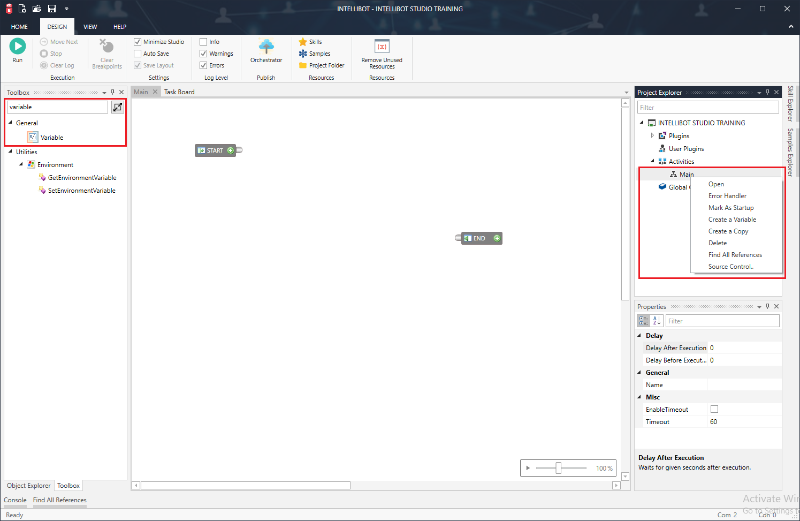The width and height of the screenshot is (800, 521).
Task: Toggle the Minimize Studio checkbox
Action: pos(138,42)
